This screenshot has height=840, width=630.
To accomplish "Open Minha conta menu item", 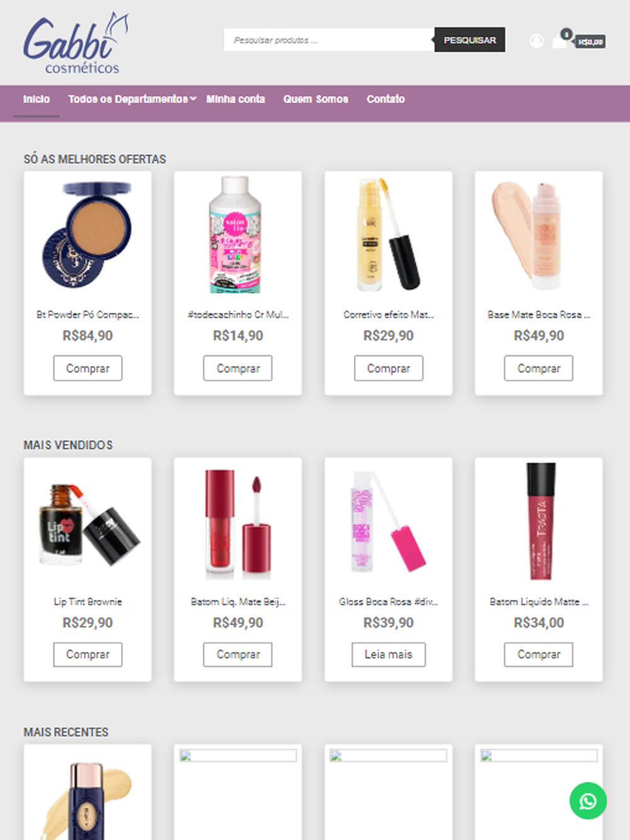I will [x=236, y=99].
